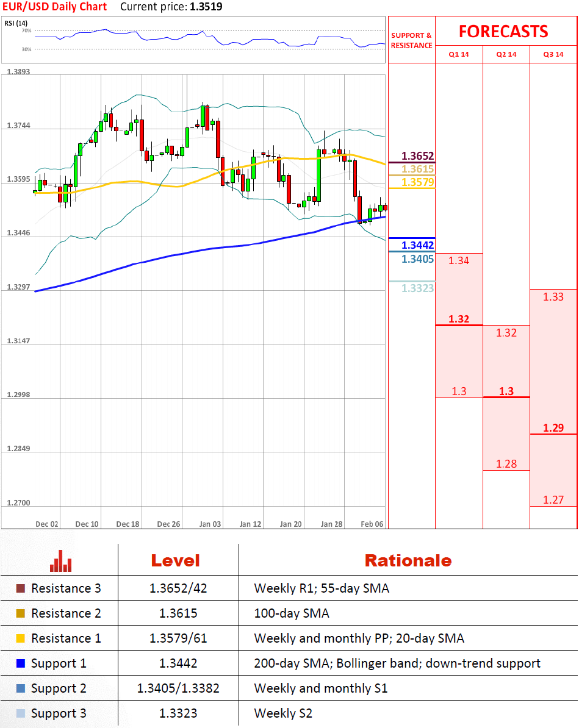This screenshot has height=728, width=579.
Task: Select the Q1 14 forecast column header
Action: click(459, 54)
